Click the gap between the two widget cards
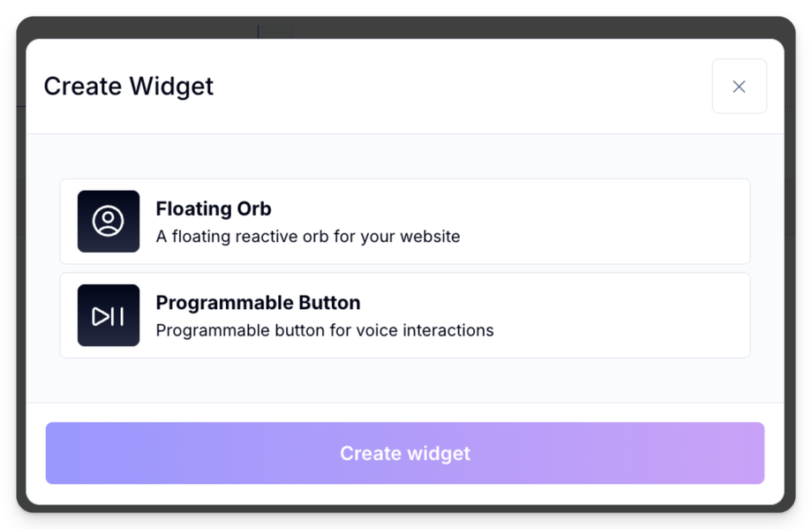The image size is (812, 529). coord(405,268)
